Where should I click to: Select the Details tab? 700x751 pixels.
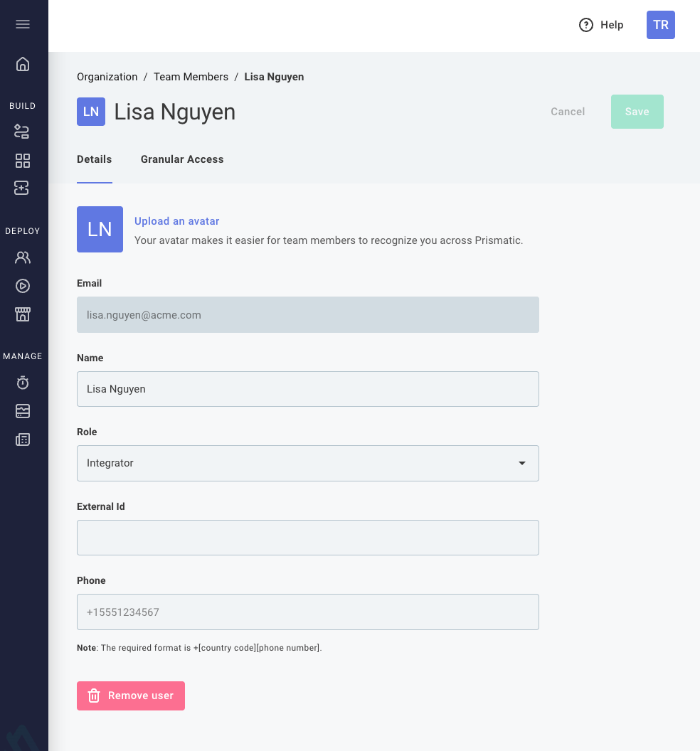[94, 159]
